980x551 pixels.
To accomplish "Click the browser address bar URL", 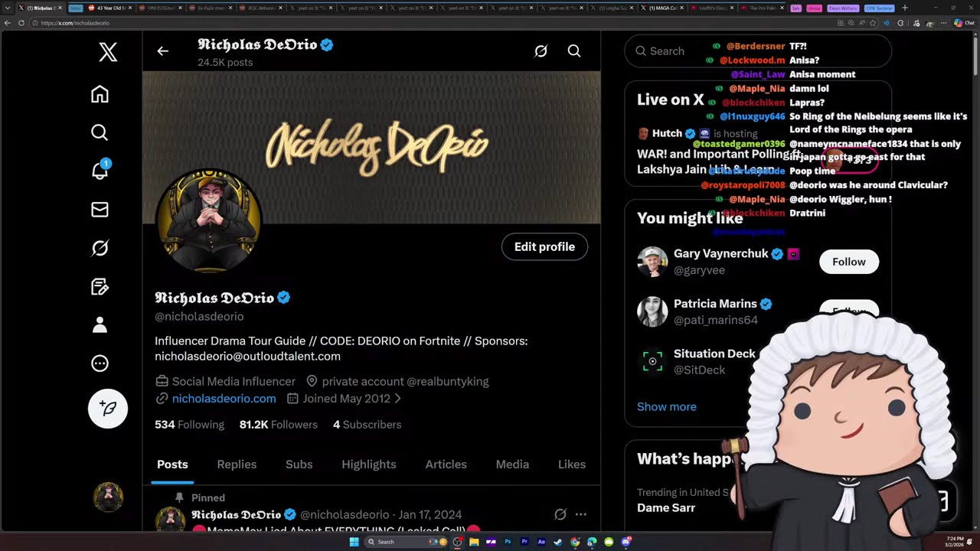I will point(75,23).
